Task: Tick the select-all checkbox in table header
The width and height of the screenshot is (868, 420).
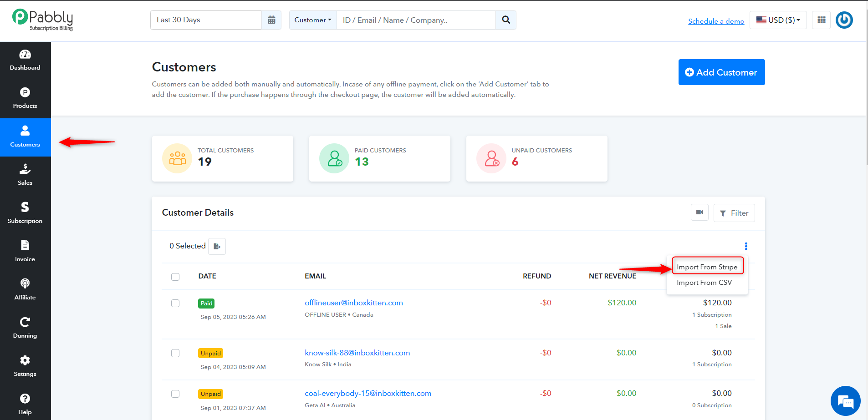Action: pos(175,277)
